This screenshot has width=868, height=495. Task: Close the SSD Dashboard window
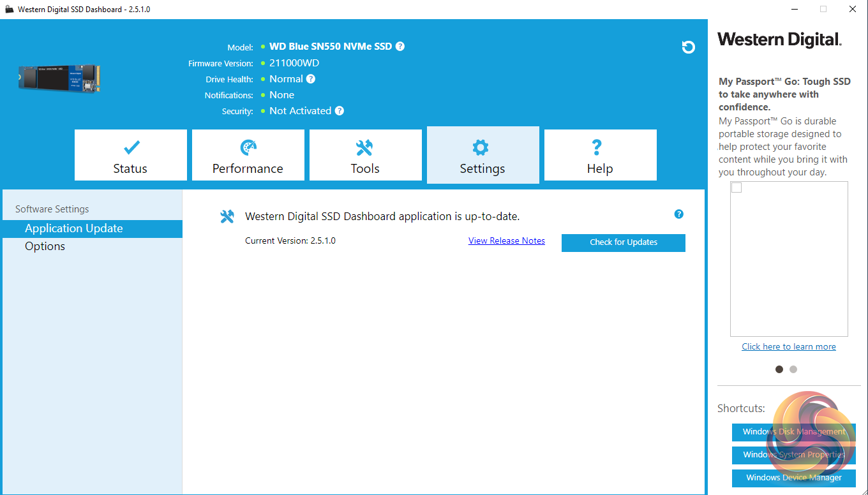[853, 10]
